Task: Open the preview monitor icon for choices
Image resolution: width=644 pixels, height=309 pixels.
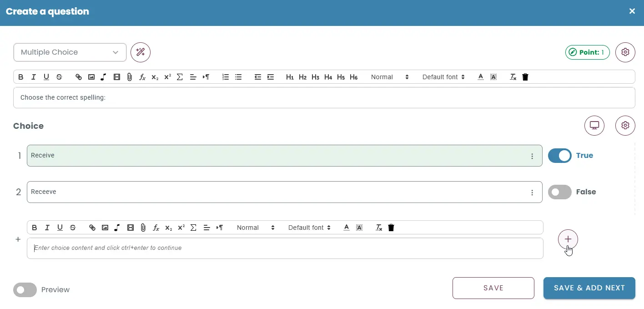Action: point(594,126)
